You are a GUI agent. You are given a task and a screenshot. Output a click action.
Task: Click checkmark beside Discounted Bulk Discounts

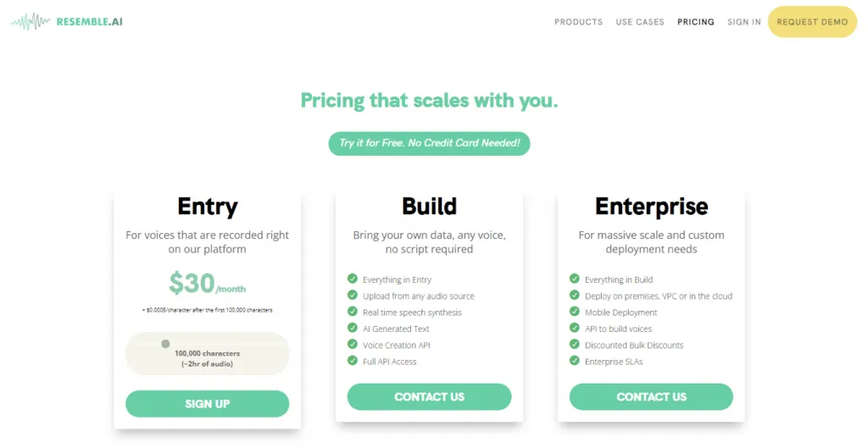[x=575, y=345]
